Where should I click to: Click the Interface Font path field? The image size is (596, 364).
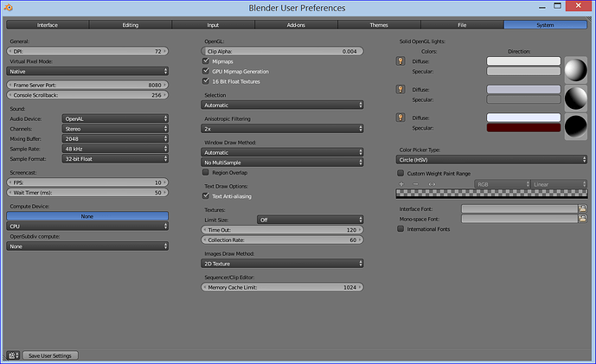click(x=520, y=208)
